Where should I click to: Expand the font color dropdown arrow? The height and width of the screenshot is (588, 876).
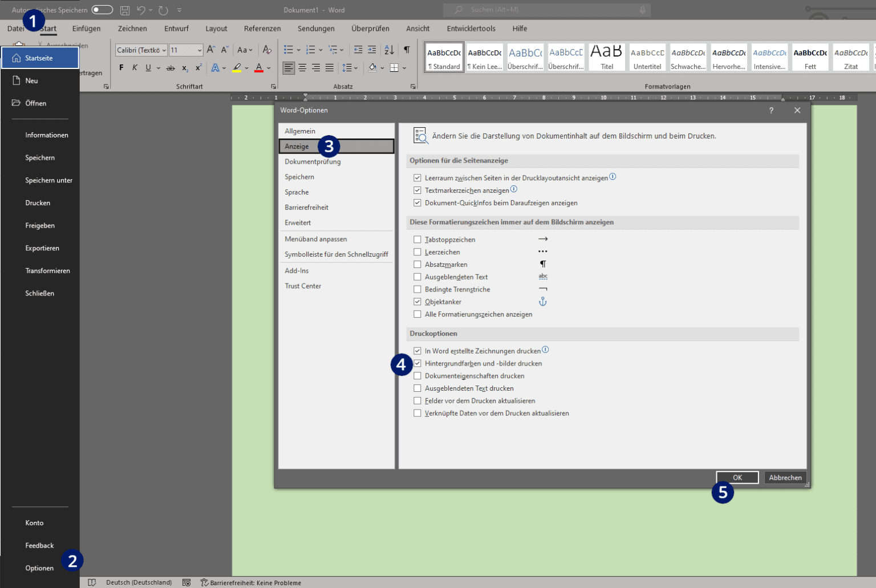269,68
